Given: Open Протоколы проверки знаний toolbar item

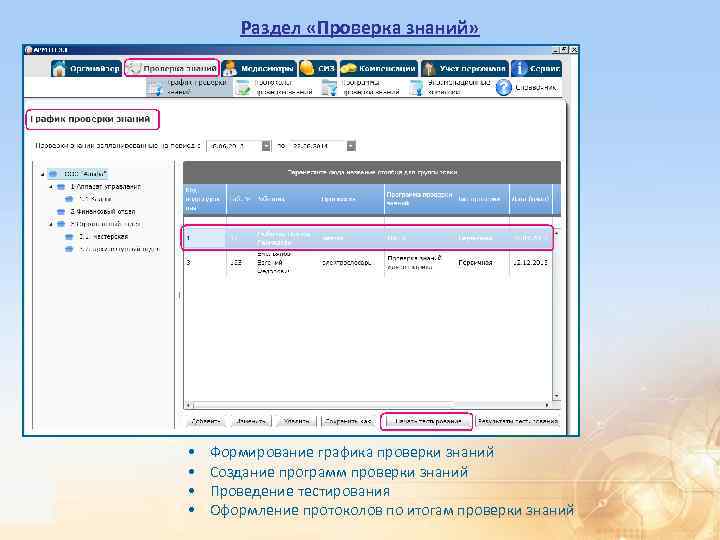Looking at the screenshot, I should pyautogui.click(x=275, y=87).
